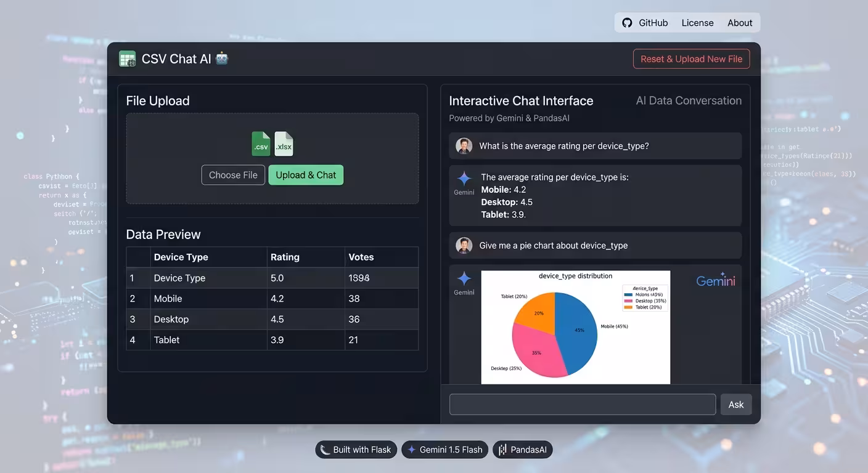Open the device_type pie chart image
Viewport: 868px width, 473px height.
click(576, 327)
